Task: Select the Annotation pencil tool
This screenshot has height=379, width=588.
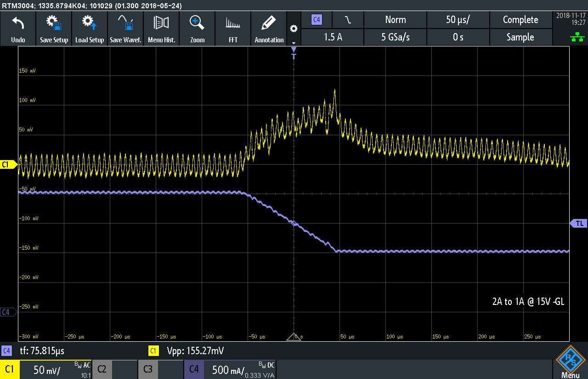Action: pos(269,29)
